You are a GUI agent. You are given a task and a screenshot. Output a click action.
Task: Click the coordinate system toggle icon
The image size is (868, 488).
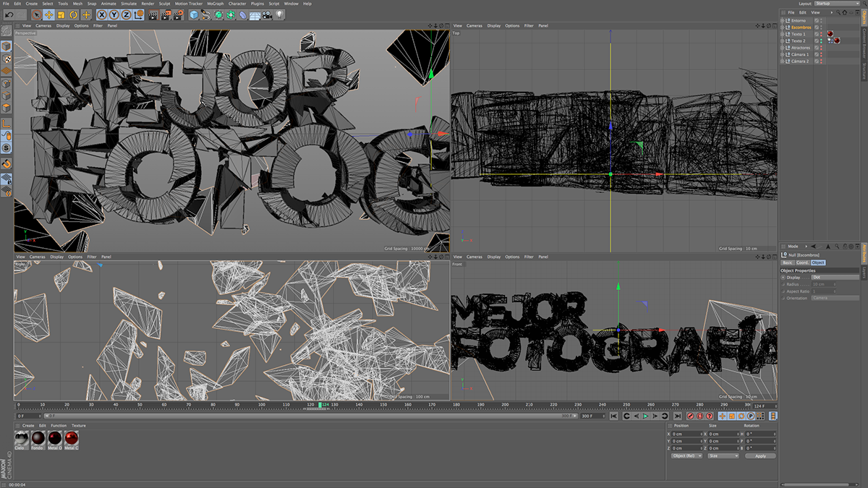140,14
